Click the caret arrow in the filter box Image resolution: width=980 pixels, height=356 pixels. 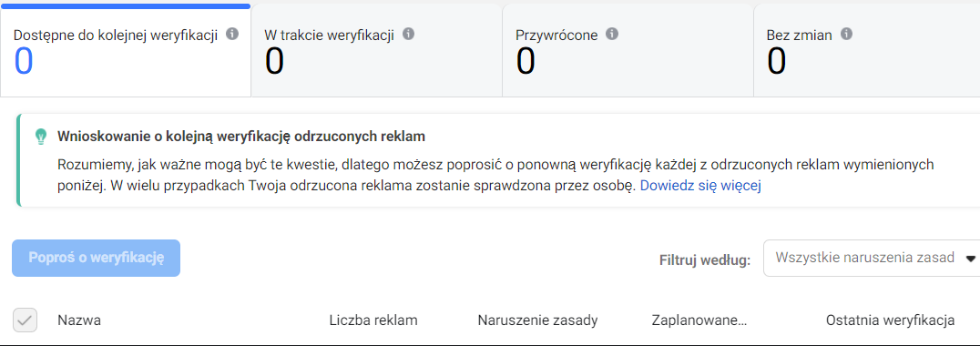click(x=971, y=258)
